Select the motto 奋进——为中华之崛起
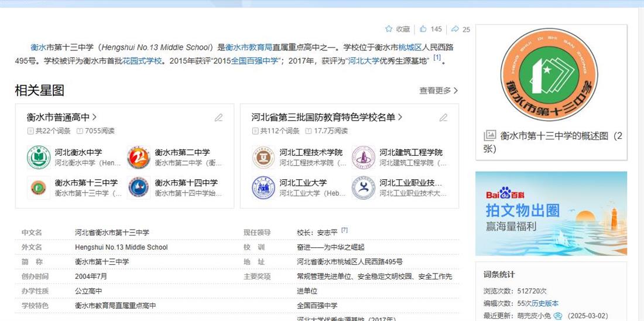This screenshot has width=644, height=321. click(x=331, y=247)
